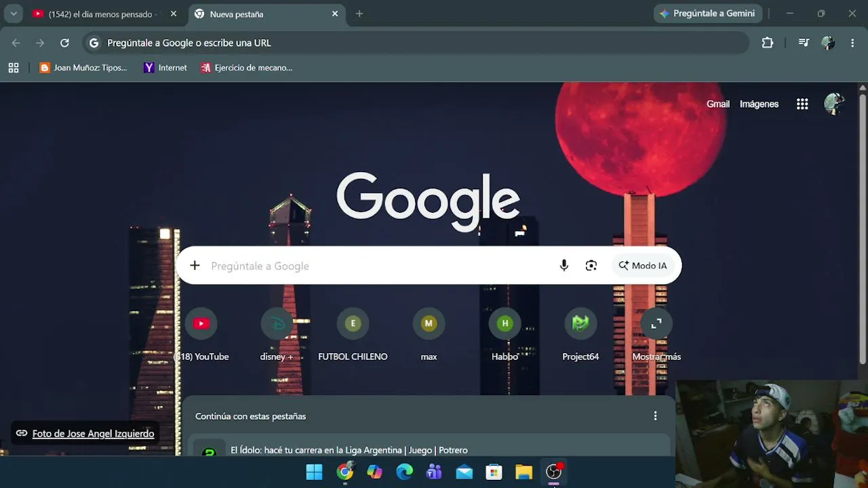Viewport: 868px width, 488px height.
Task: Go forward with the forward arrow
Action: point(40,43)
